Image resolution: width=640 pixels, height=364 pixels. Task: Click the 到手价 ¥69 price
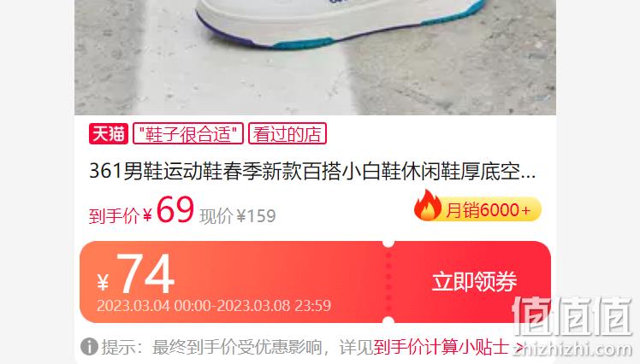pos(141,209)
